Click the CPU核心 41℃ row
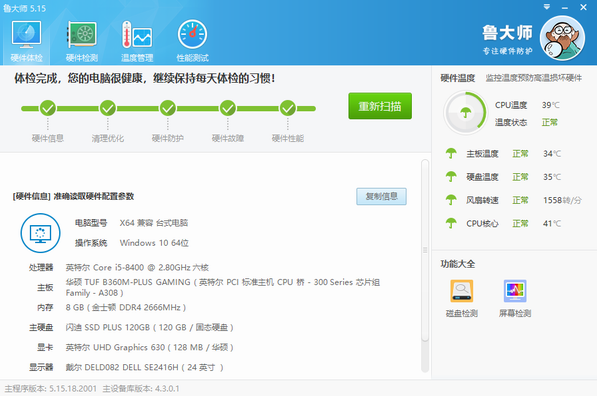This screenshot has height=396, width=600. tap(503, 223)
